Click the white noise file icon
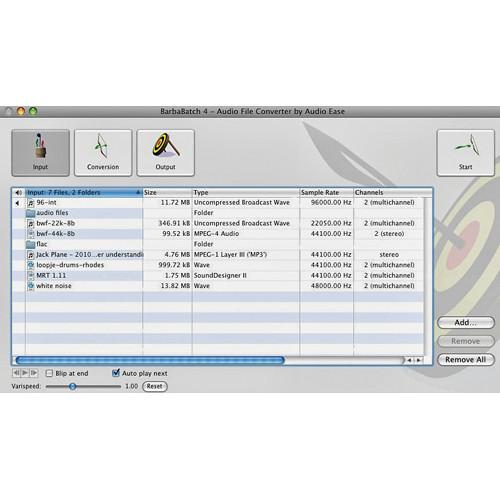The width and height of the screenshot is (500, 500). (31, 286)
